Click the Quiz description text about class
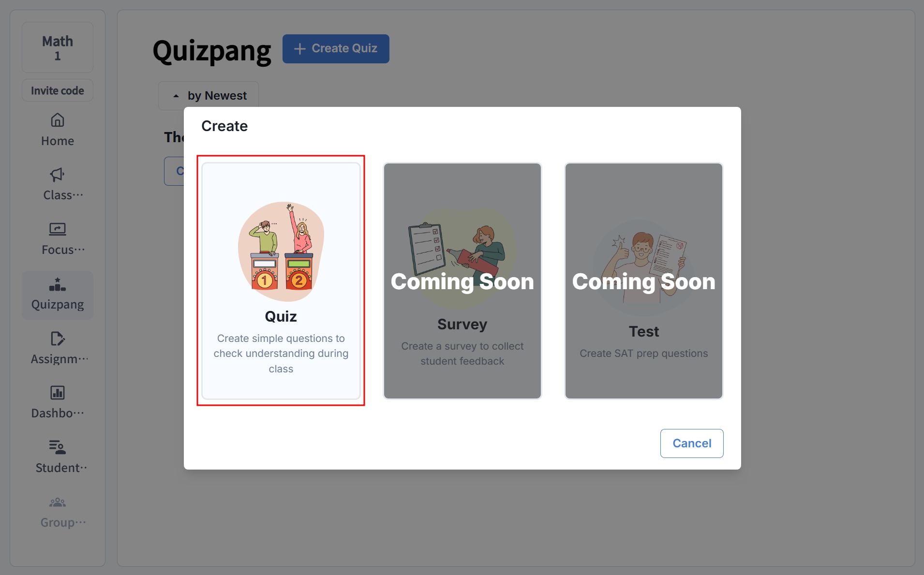 (281, 354)
